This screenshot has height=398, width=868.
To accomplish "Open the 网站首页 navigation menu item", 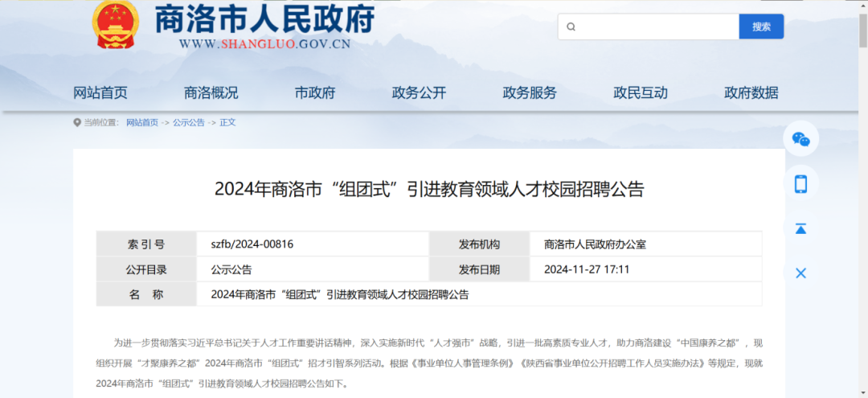I will (x=100, y=92).
